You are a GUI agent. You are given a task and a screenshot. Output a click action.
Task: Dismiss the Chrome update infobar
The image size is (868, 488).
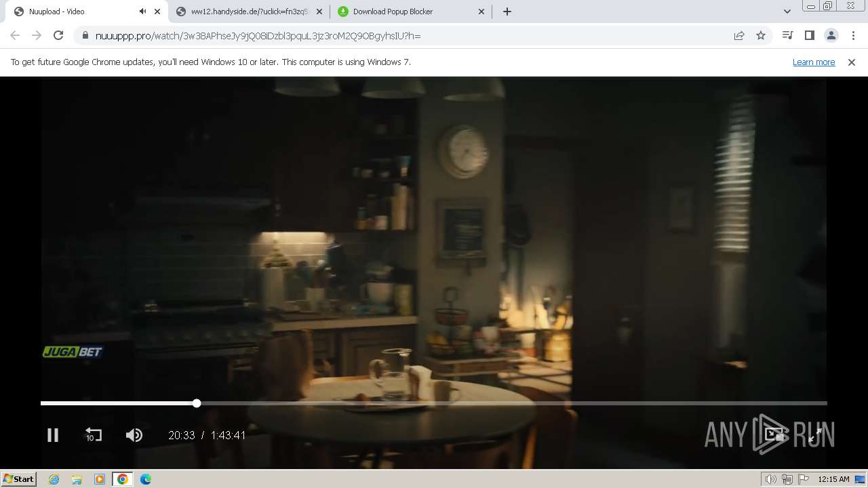point(852,62)
